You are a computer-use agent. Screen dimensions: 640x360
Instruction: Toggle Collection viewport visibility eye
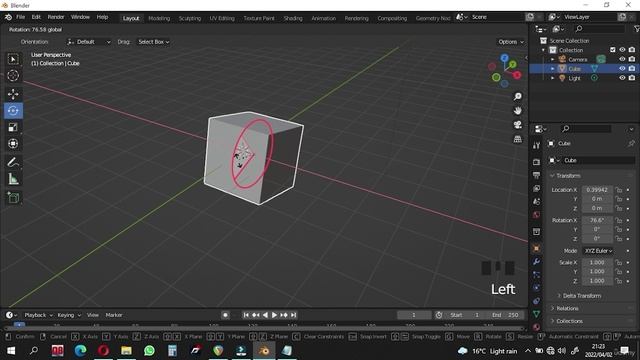622,50
